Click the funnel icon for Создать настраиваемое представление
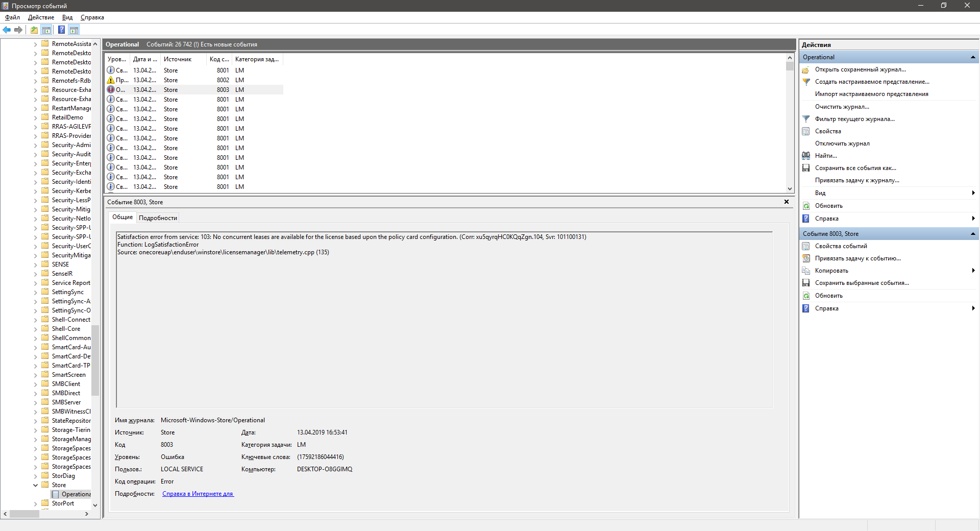Screen dimensions: 980x531 (806, 82)
